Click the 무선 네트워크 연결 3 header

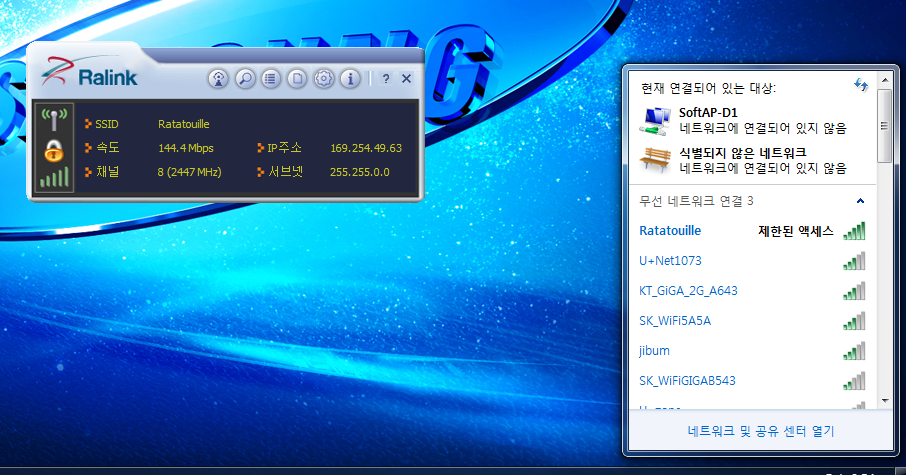(x=696, y=201)
